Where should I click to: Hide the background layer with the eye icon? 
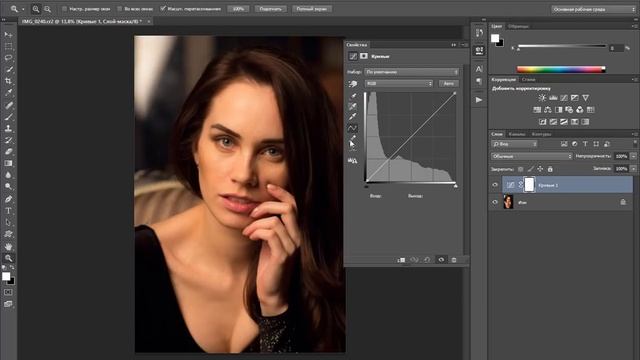click(495, 202)
